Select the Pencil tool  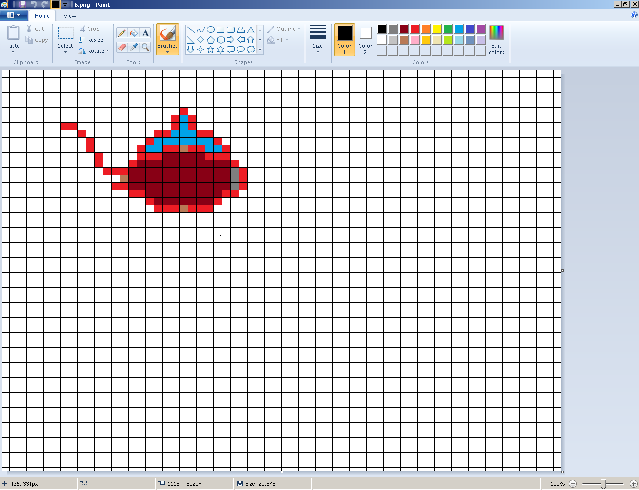pyautogui.click(x=121, y=33)
